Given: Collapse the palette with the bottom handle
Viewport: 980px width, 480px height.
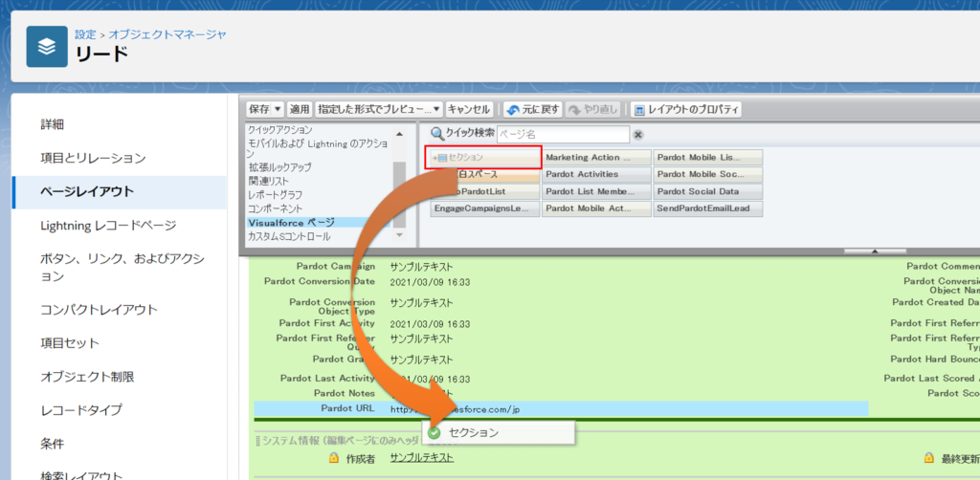Looking at the screenshot, I should click(x=875, y=251).
